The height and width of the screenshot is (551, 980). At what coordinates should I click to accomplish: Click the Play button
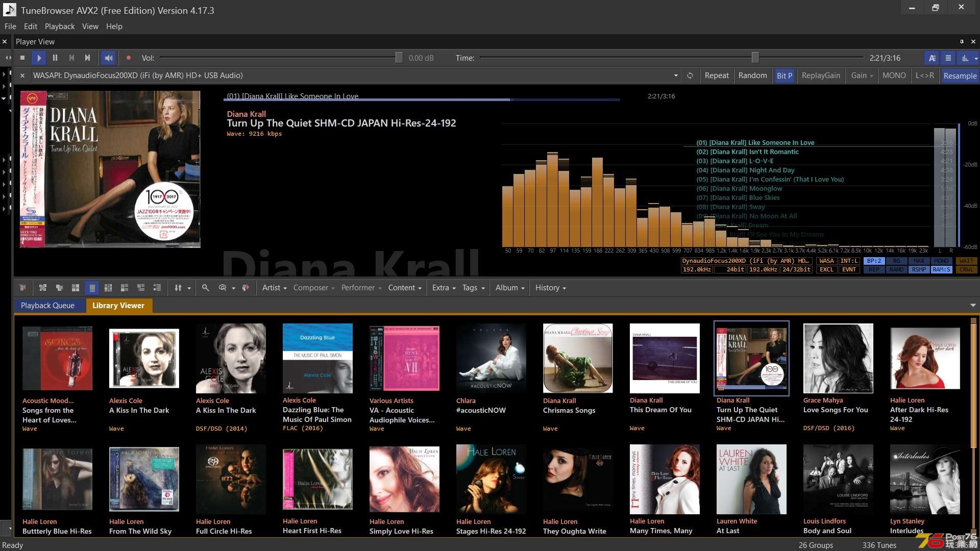pyautogui.click(x=39, y=58)
